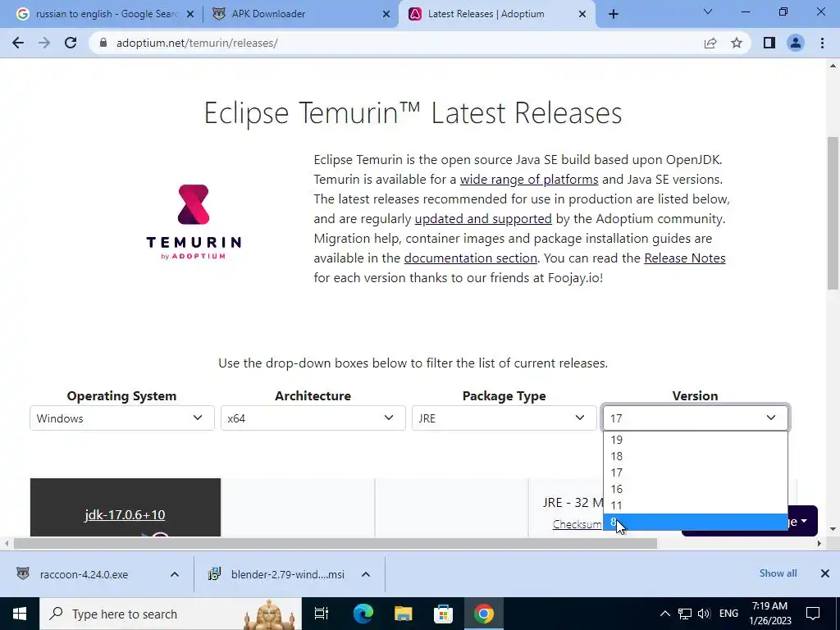Close the APK Downloader tab
Viewport: 840px width, 630px height.
pyautogui.click(x=386, y=15)
